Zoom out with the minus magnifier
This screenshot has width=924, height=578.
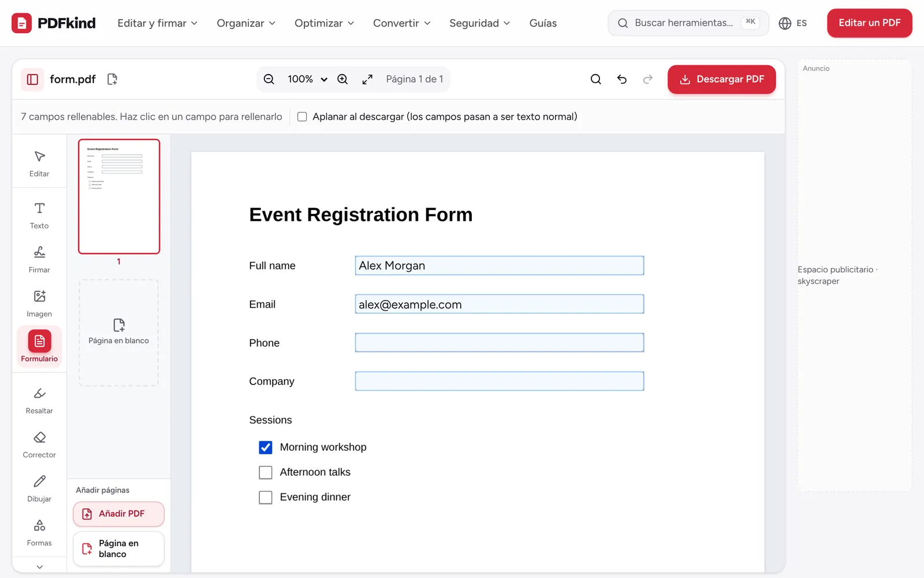tap(269, 79)
